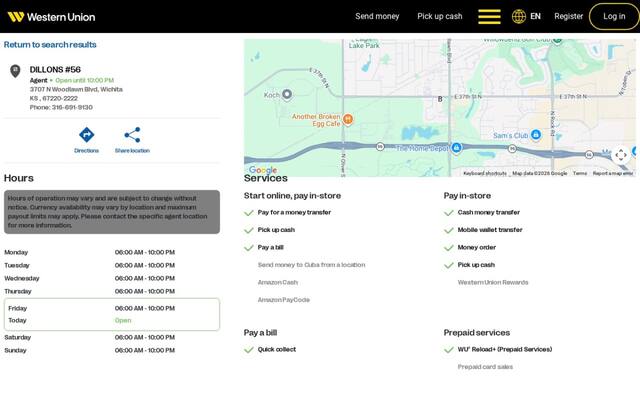
Task: Click the globe language icon
Action: (519, 17)
